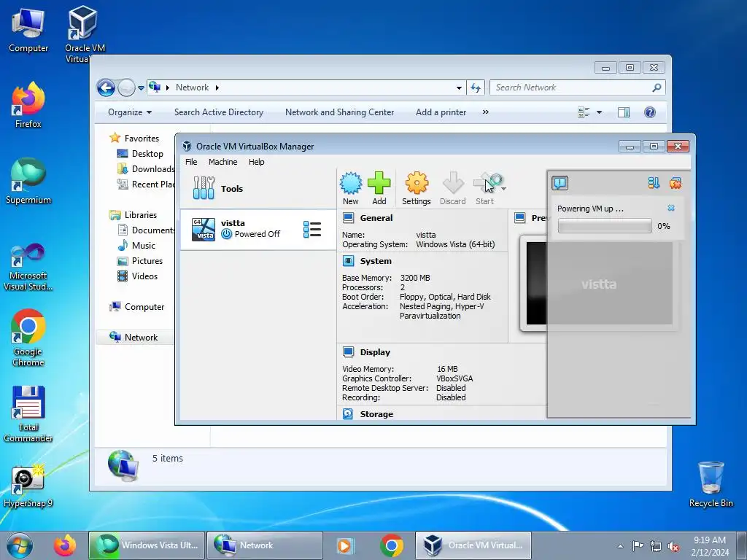Select Favorites in the navigation pane
747x560 pixels.
(x=142, y=139)
